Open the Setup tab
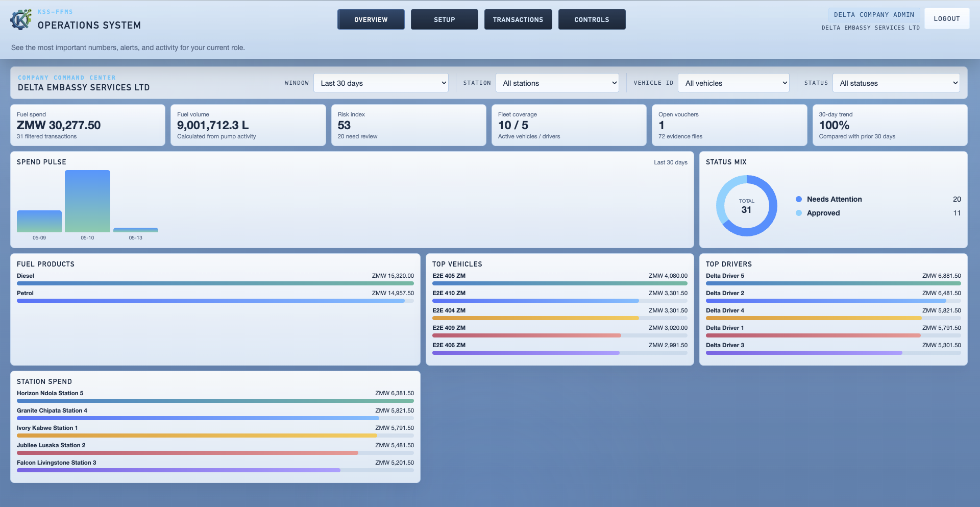This screenshot has height=507, width=980. [x=445, y=19]
